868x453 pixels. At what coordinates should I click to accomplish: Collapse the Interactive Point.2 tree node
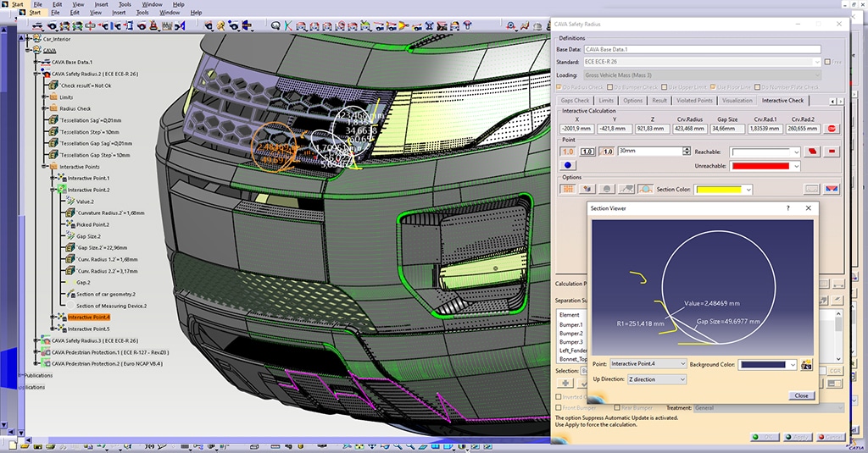point(53,190)
